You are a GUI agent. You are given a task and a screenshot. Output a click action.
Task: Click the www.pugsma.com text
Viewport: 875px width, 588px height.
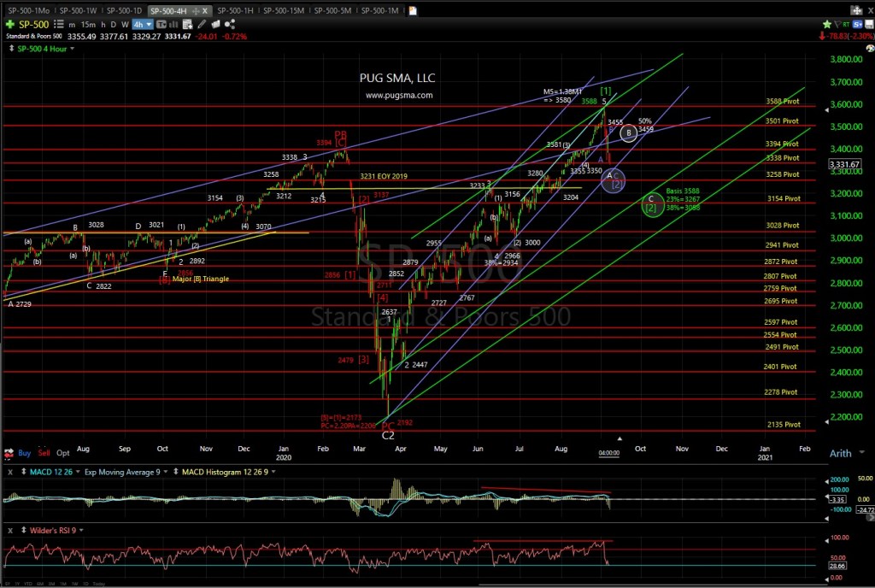click(399, 96)
